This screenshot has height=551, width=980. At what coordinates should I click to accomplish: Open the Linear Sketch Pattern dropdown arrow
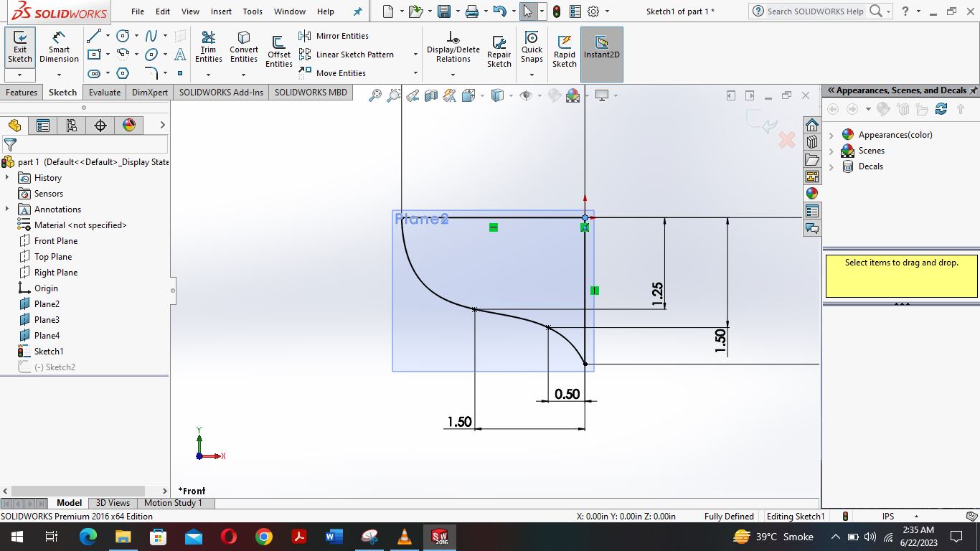(x=415, y=55)
